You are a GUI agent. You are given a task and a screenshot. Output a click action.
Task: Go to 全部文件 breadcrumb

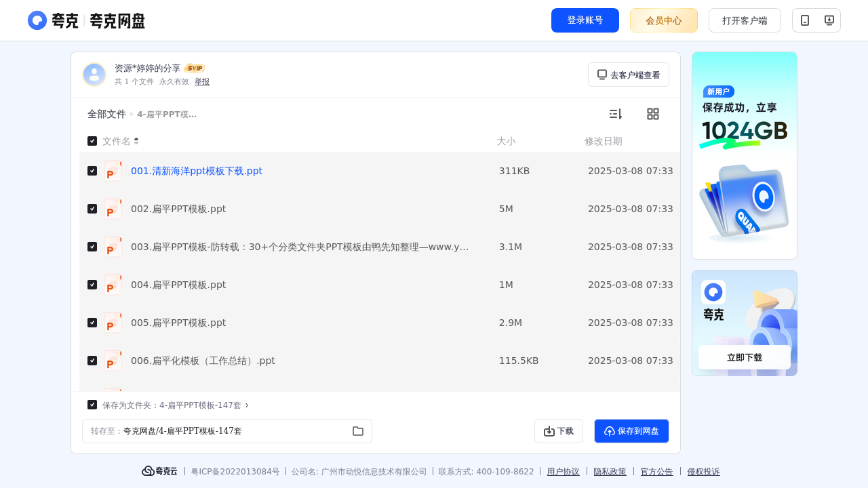(x=106, y=114)
